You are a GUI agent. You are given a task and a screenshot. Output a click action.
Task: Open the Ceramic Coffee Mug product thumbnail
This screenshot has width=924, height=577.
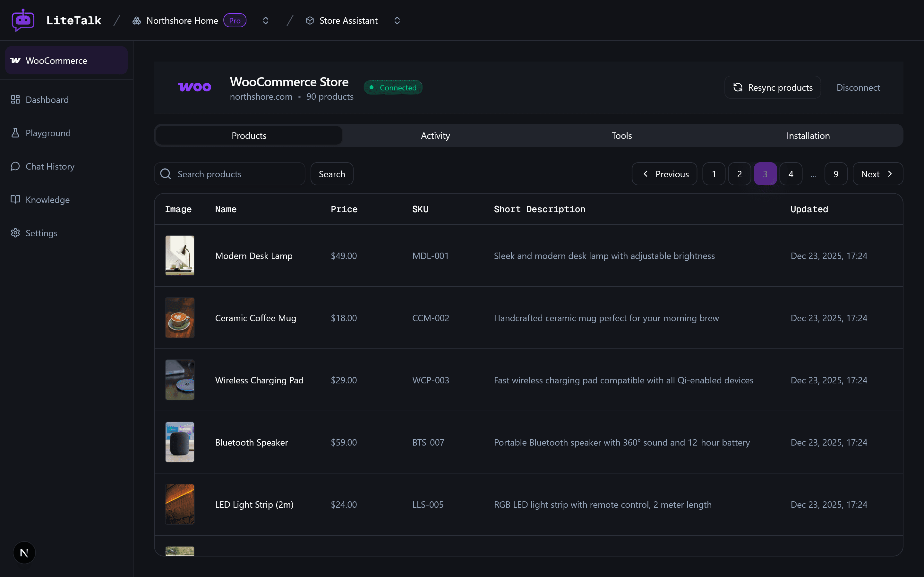pyautogui.click(x=179, y=317)
